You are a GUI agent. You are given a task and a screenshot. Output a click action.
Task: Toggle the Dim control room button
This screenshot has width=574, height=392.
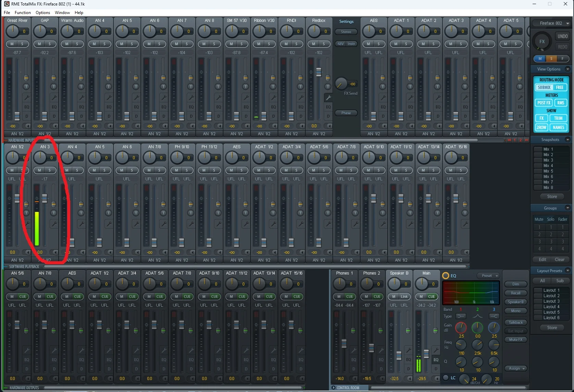[516, 284]
